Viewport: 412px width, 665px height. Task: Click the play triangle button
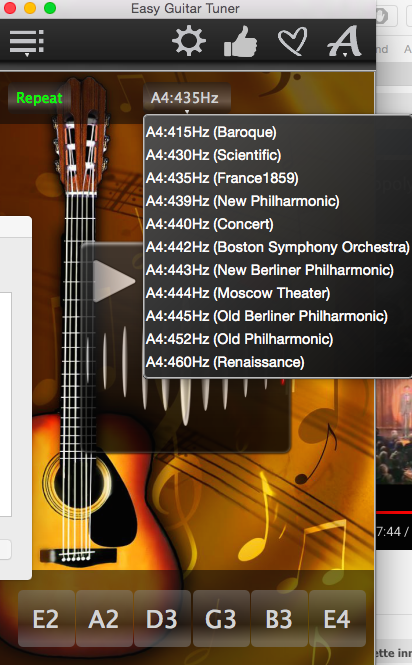114,281
